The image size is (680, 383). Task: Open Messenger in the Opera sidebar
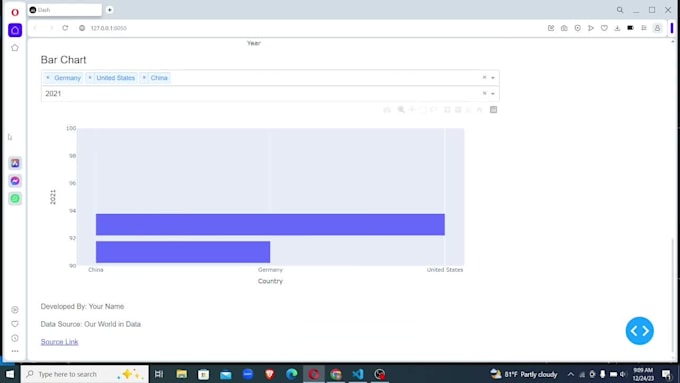[x=15, y=181]
